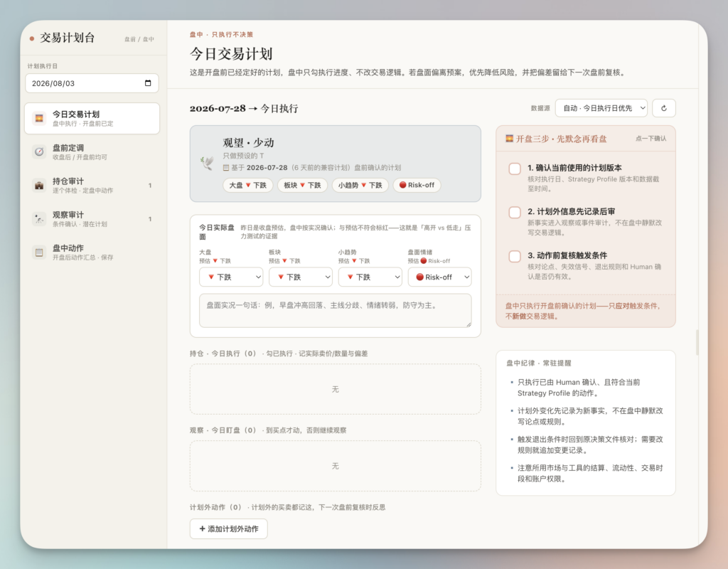The width and height of the screenshot is (728, 569).
Task: Click the 盘面实况一句话 text area
Action: [336, 310]
